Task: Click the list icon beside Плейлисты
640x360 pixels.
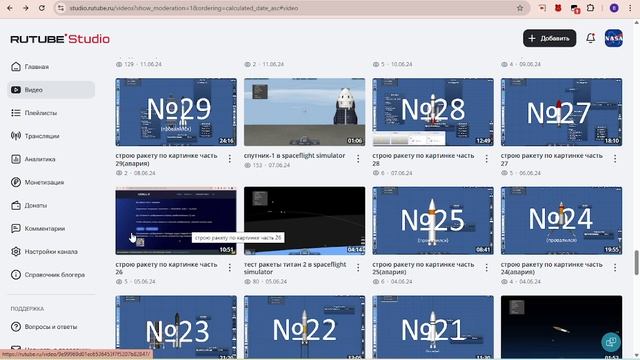Action: pos(16,113)
